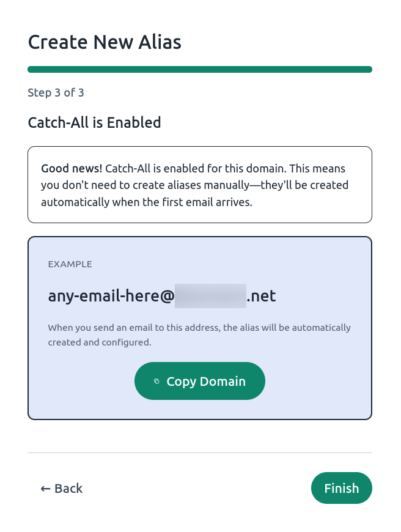
Task: Click the 'automatically created and configured' helper text
Action: [x=199, y=335]
